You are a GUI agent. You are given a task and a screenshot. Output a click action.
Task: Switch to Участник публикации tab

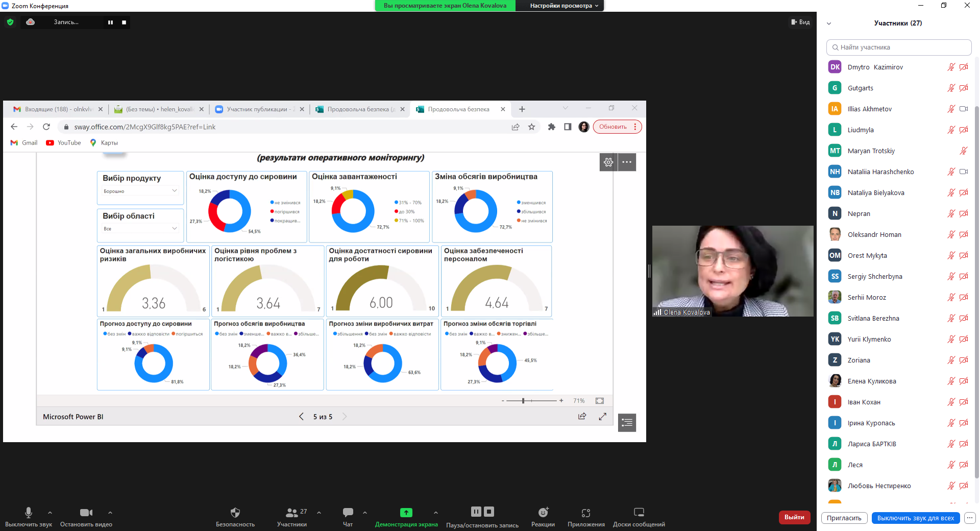coord(259,109)
